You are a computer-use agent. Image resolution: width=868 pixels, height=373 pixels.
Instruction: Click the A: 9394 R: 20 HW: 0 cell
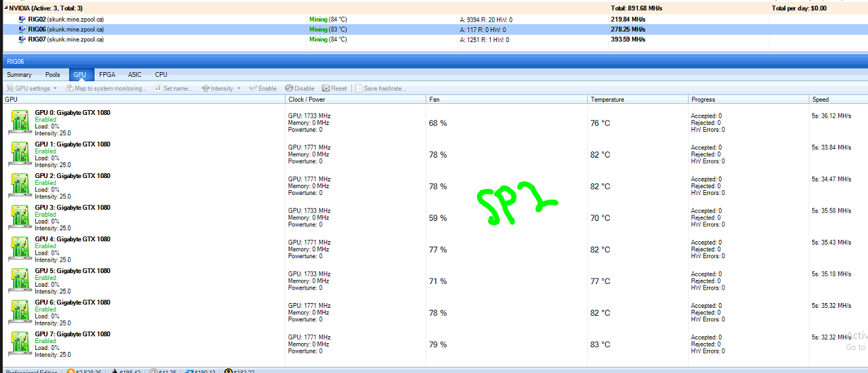point(486,20)
